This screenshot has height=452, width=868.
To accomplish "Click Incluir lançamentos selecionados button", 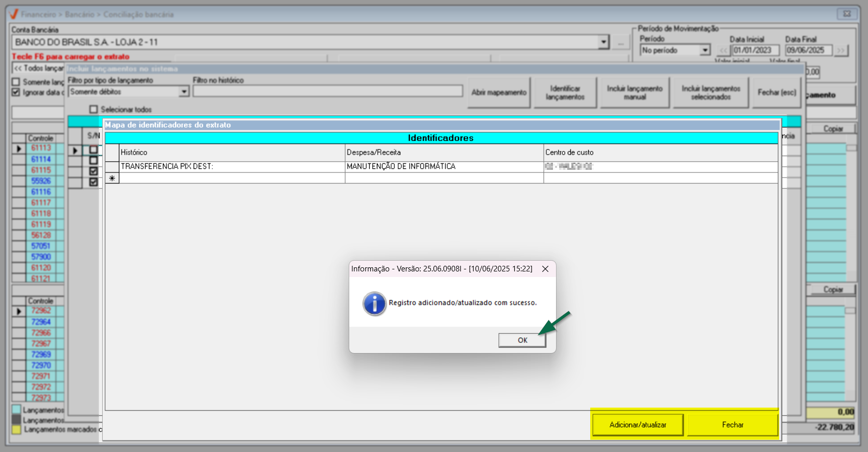I will 711,92.
